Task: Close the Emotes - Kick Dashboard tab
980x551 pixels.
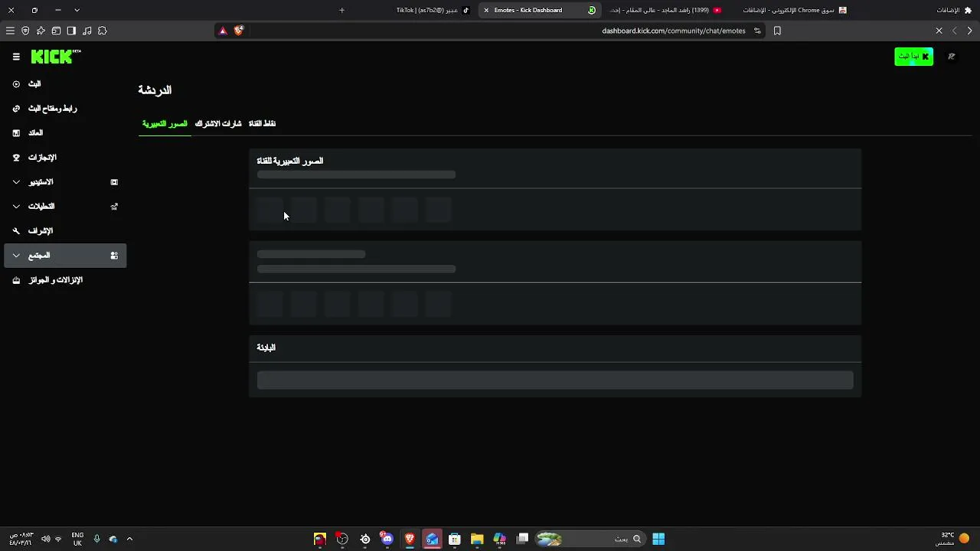Action: point(486,10)
